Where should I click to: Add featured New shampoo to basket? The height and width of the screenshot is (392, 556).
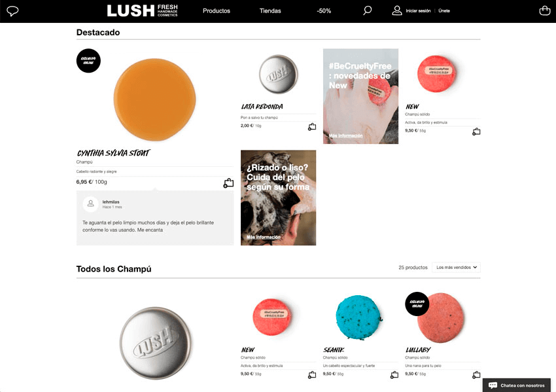click(476, 132)
